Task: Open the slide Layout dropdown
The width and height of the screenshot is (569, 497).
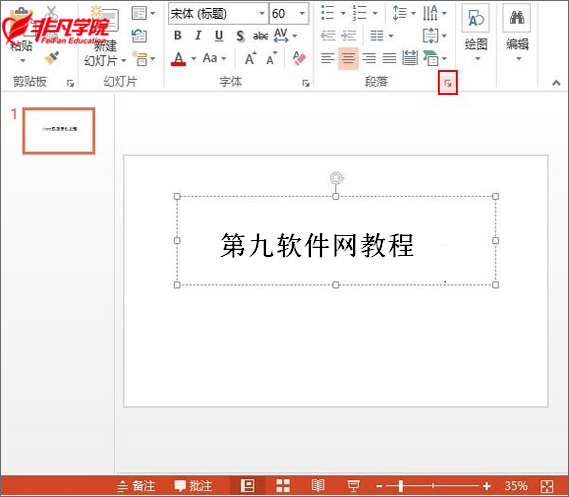Action: (143, 13)
